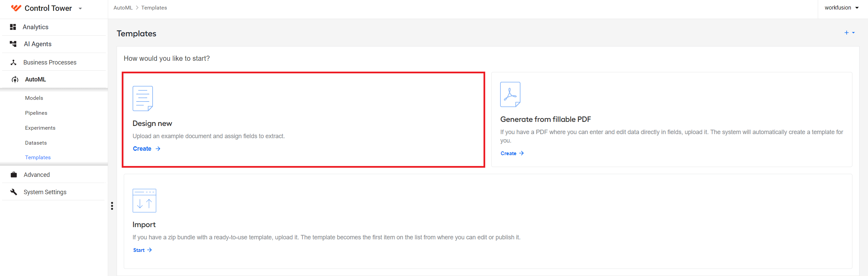868x276 pixels.
Task: Click the Control Tower logo icon
Action: click(16, 8)
